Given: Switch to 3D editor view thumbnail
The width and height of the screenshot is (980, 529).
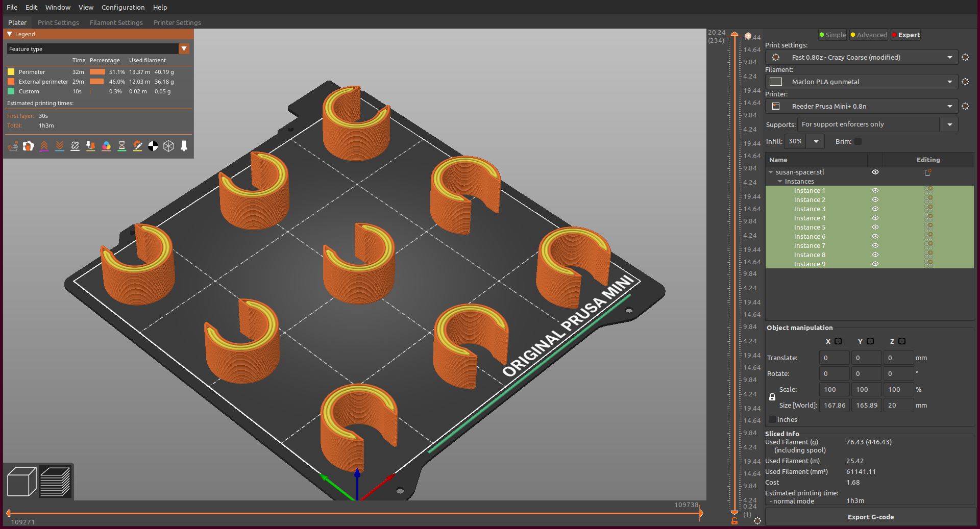Looking at the screenshot, I should pos(21,481).
